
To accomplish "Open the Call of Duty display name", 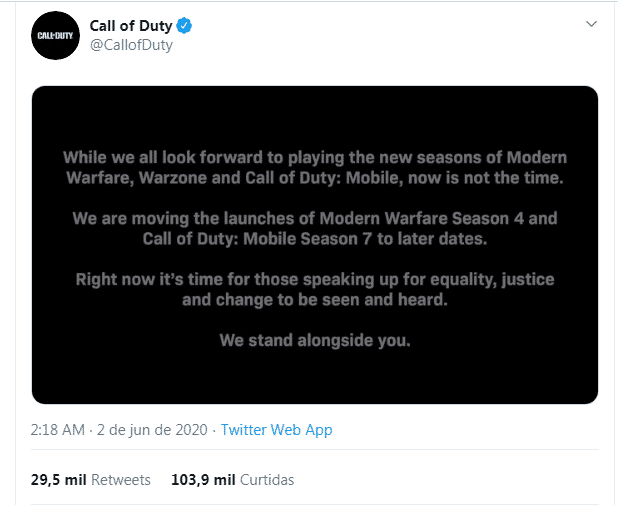I will click(x=131, y=25).
